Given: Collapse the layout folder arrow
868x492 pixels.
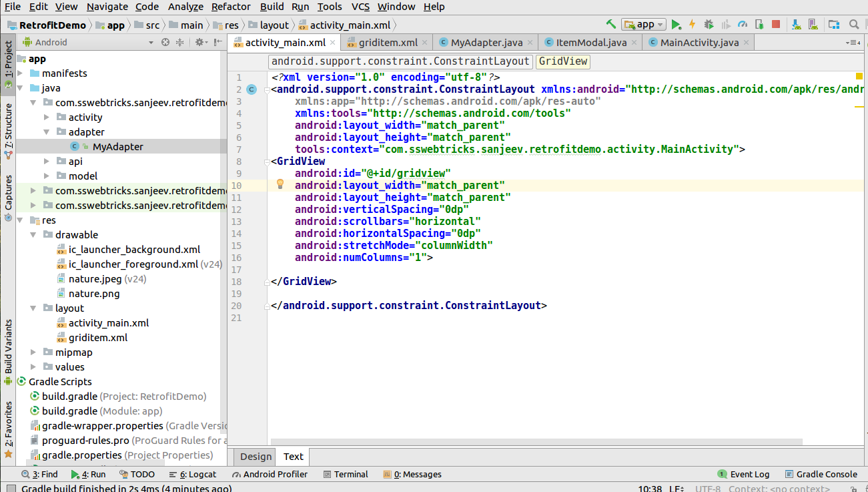Looking at the screenshot, I should pos(33,308).
